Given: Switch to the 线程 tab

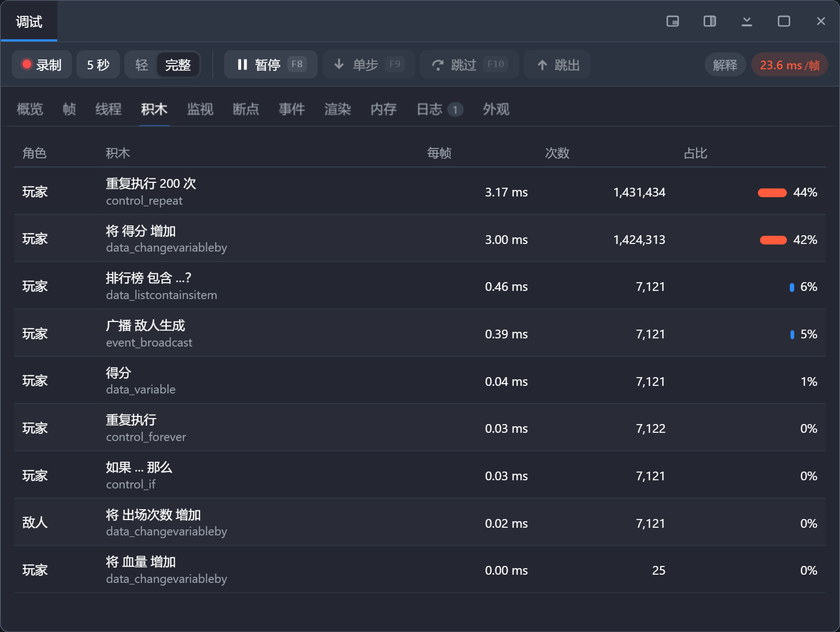Looking at the screenshot, I should click(109, 109).
